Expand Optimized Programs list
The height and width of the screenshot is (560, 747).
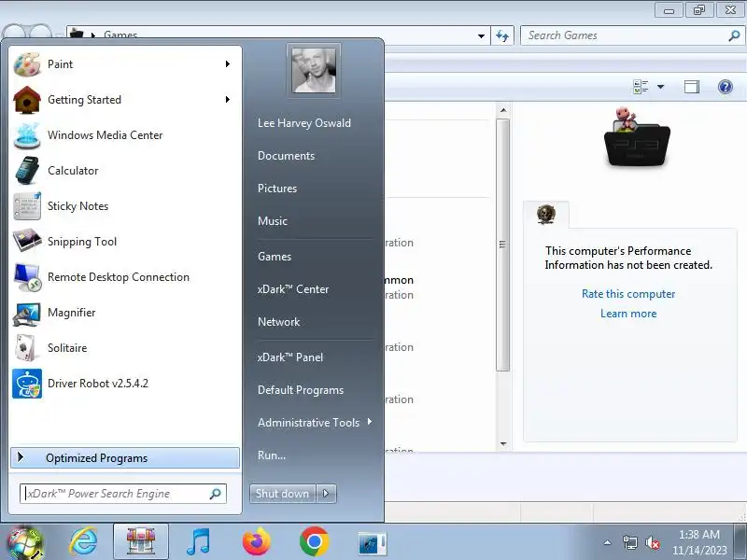click(125, 458)
